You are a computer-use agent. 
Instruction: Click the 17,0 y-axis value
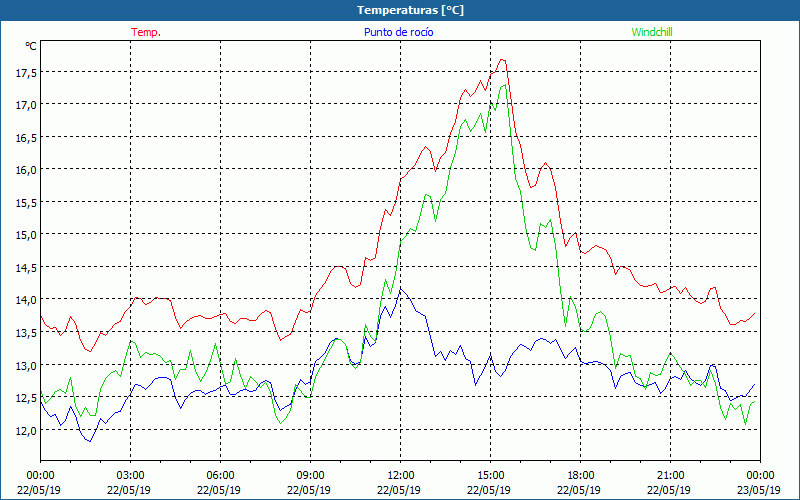point(26,106)
